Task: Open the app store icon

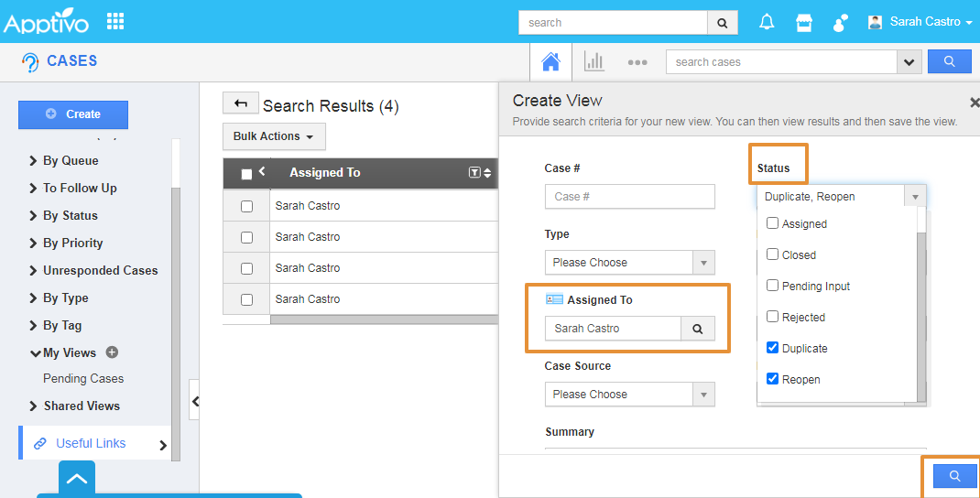Action: (803, 23)
